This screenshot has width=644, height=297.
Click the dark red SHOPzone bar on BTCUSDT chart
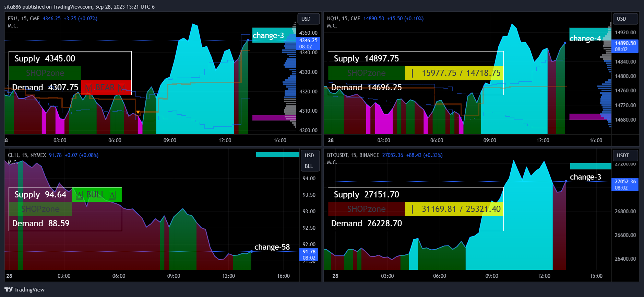click(366, 209)
